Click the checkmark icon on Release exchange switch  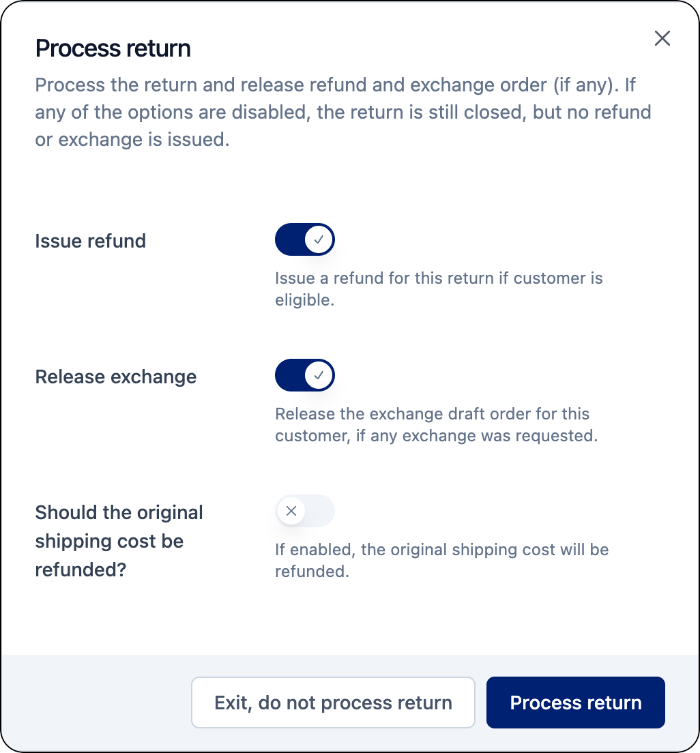pos(317,375)
